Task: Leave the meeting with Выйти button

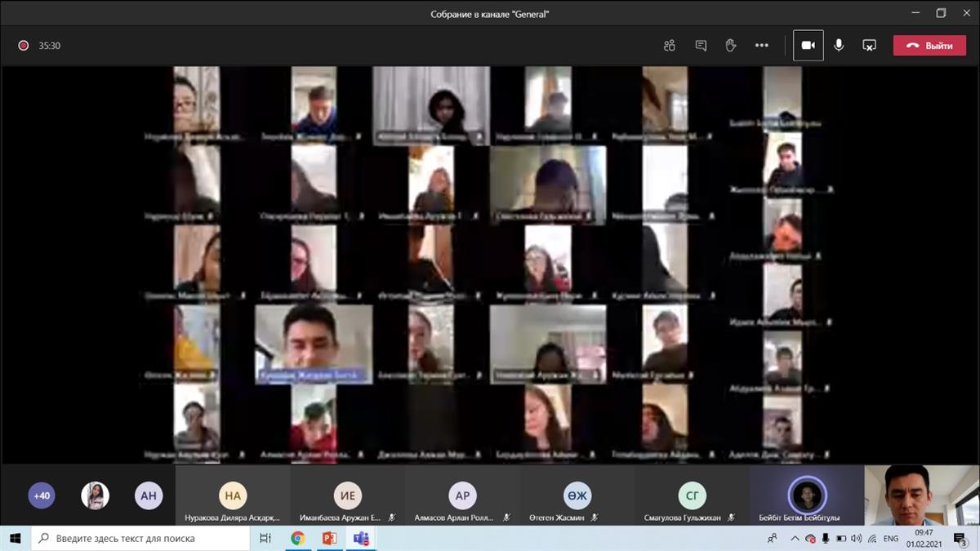Action: click(929, 46)
